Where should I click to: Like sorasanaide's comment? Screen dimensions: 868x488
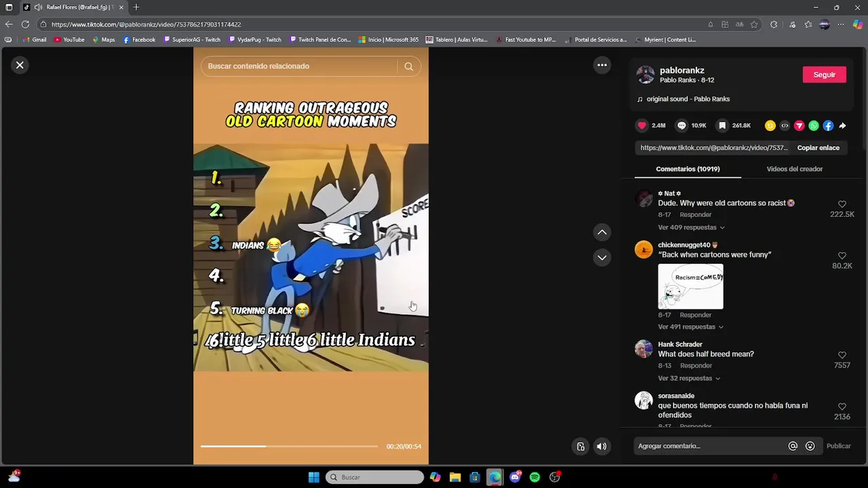click(842, 407)
